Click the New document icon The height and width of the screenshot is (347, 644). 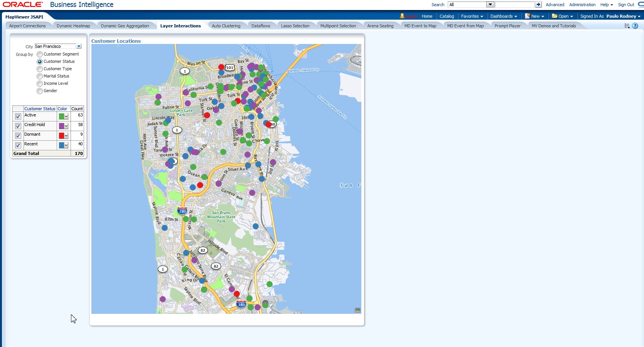tap(528, 16)
